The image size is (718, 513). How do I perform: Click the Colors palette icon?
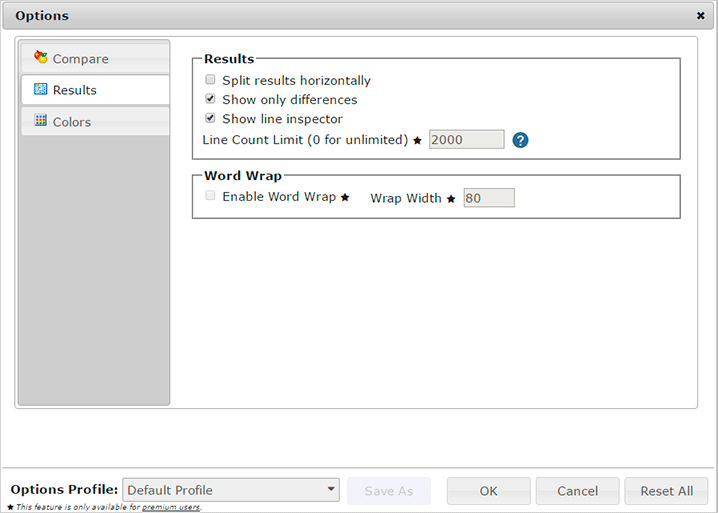coord(41,121)
